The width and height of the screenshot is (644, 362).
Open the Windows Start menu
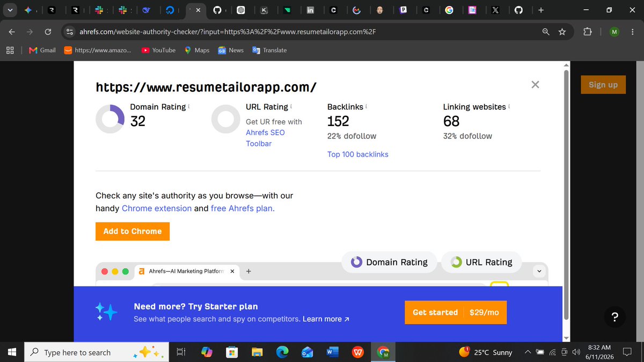12,352
